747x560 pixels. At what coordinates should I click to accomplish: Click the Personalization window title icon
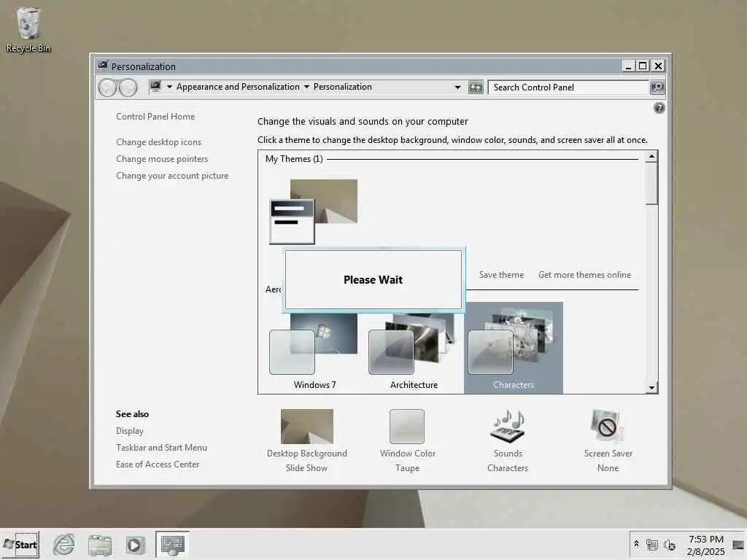click(102, 65)
